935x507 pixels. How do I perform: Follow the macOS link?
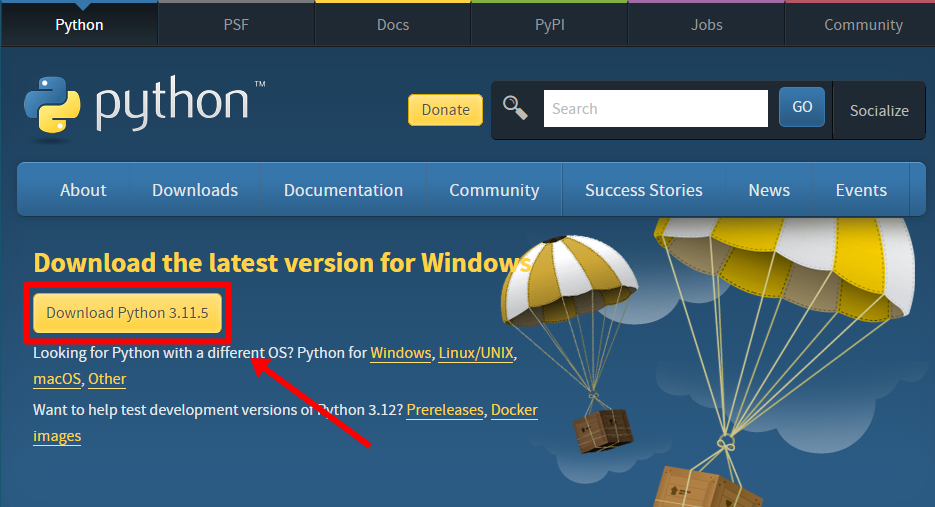click(57, 379)
